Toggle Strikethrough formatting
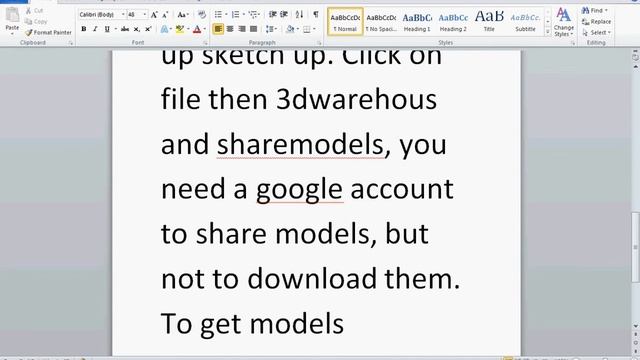This screenshot has height=360, width=640. pos(125,29)
